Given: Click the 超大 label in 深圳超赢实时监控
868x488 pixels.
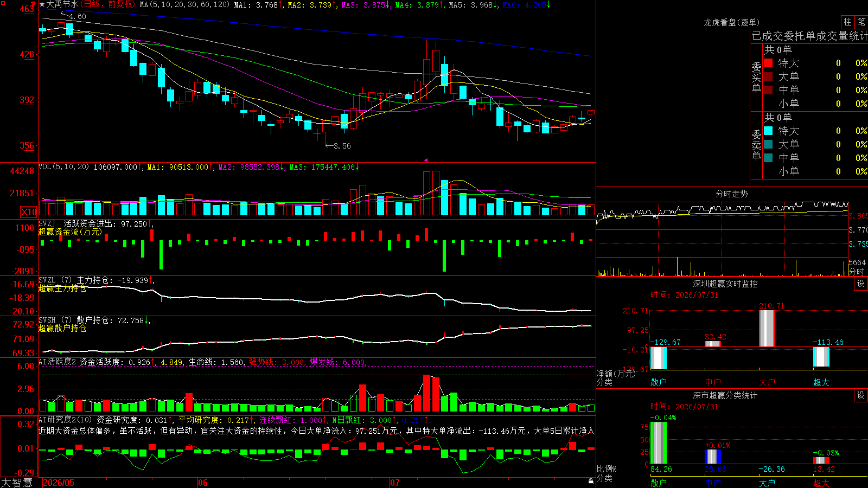Looking at the screenshot, I should 821,382.
